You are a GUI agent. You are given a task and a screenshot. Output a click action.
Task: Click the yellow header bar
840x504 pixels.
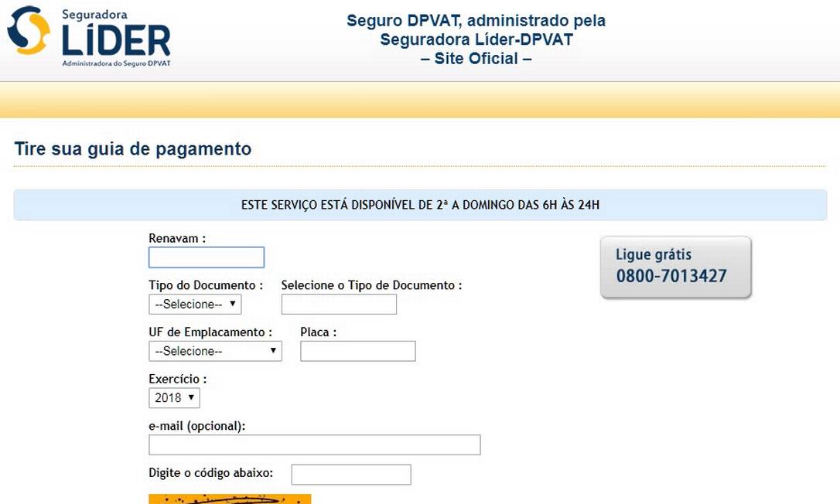(420, 99)
